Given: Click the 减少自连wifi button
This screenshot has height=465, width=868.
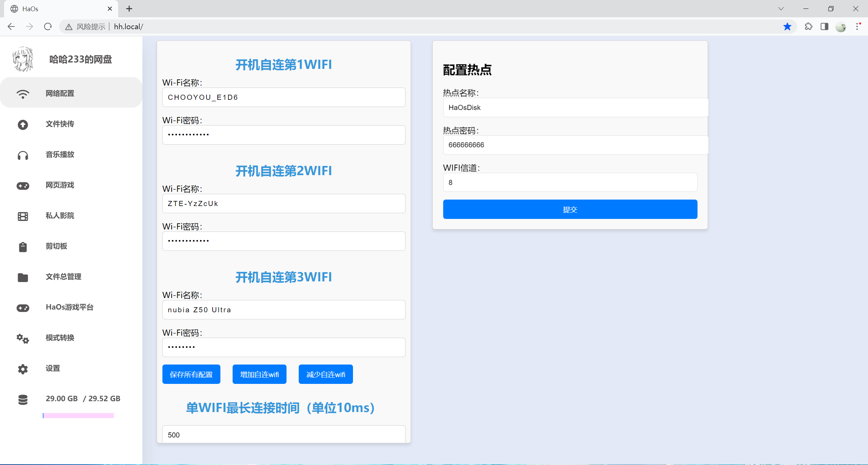Looking at the screenshot, I should click(x=325, y=374).
